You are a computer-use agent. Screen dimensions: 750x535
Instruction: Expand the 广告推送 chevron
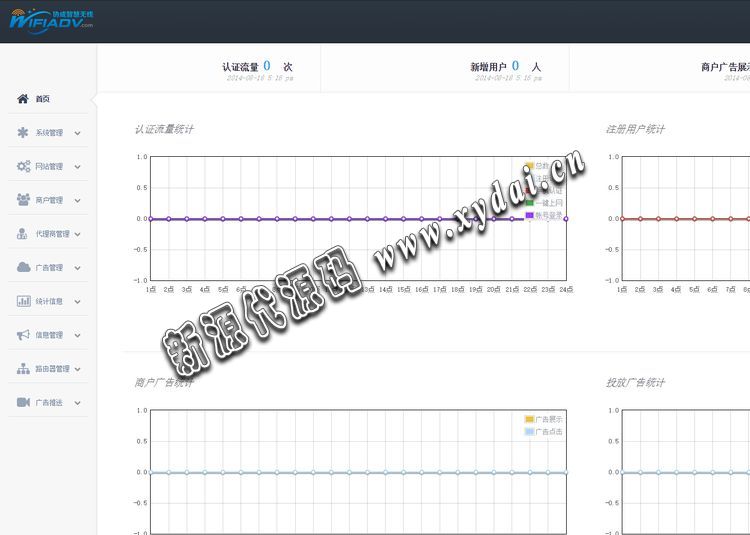[x=77, y=403]
